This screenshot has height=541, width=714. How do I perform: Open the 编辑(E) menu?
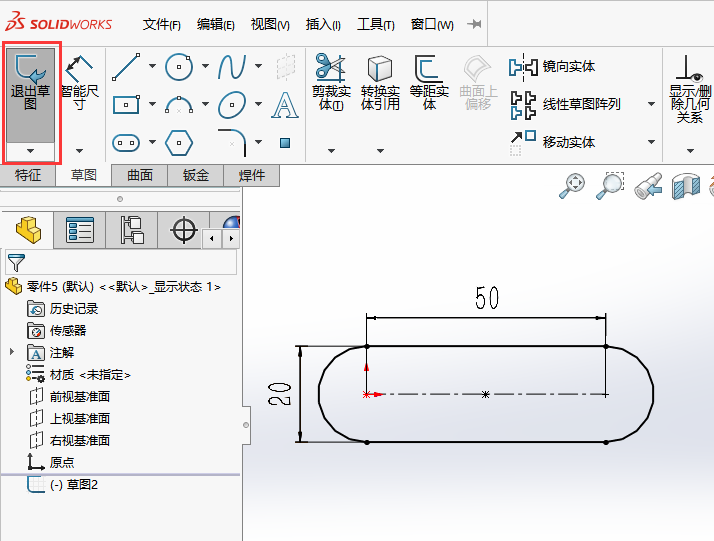point(216,24)
